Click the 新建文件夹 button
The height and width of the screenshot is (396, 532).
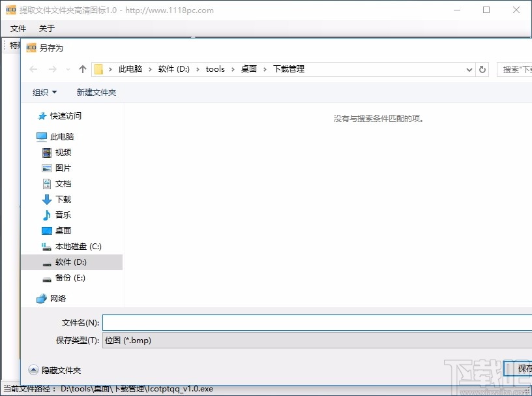(95, 93)
